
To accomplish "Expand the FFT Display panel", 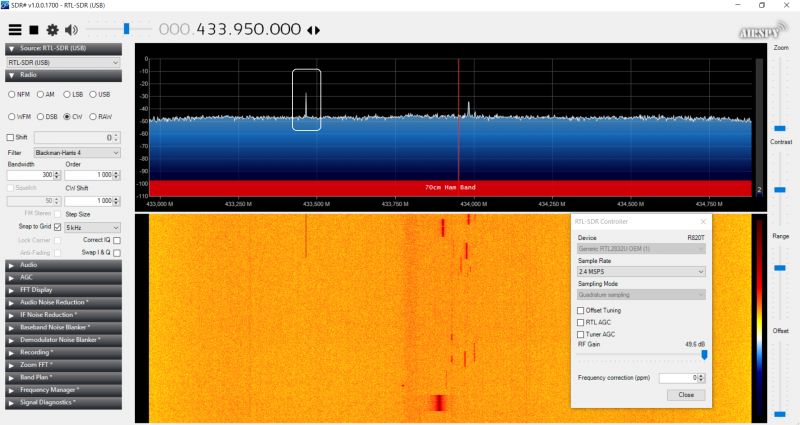I will pyautogui.click(x=63, y=290).
